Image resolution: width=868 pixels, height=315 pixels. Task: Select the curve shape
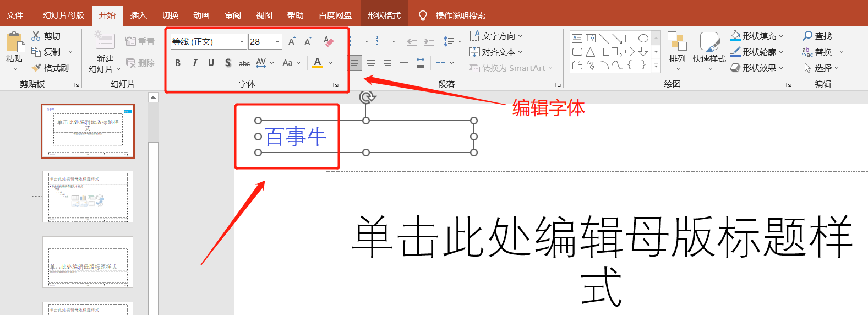[617, 65]
